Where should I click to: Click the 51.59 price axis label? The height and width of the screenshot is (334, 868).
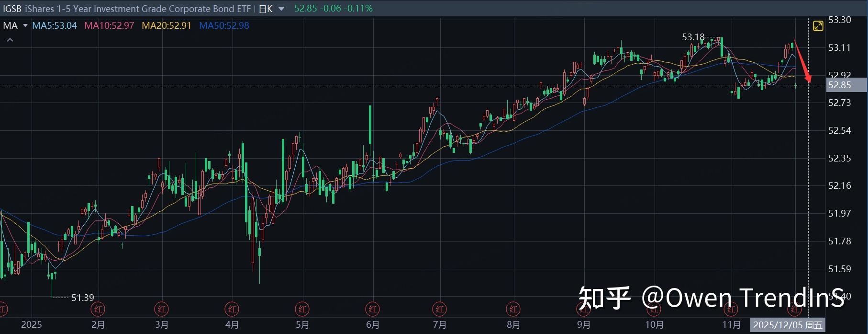[x=840, y=269]
